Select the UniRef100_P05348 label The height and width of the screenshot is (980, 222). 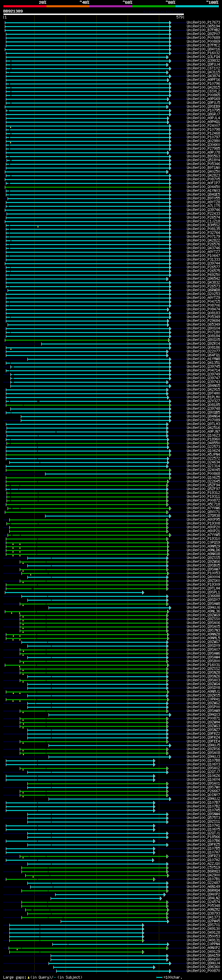tap(203, 906)
